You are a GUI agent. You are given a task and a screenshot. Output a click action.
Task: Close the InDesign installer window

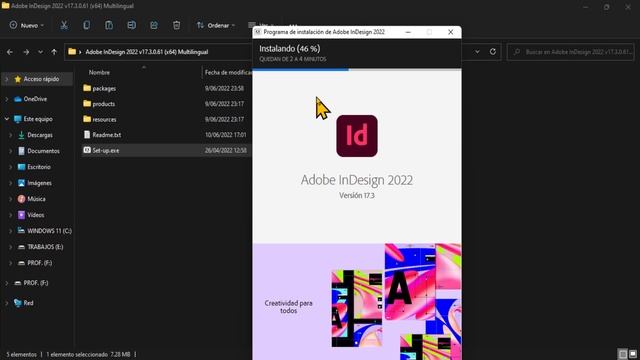[450, 32]
